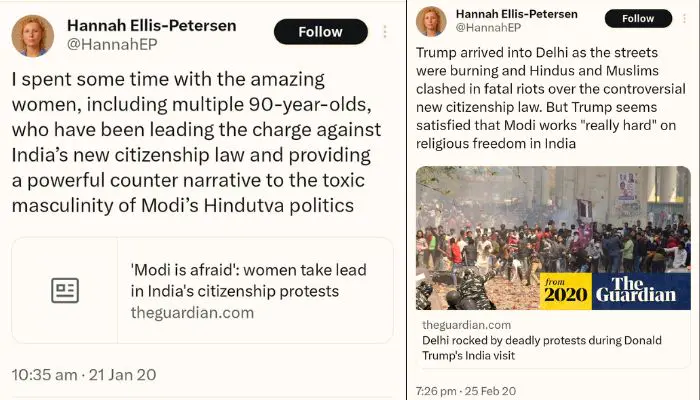Follow Hannah Ellis-Petersen on left tweet
The image size is (700, 400).
(321, 32)
